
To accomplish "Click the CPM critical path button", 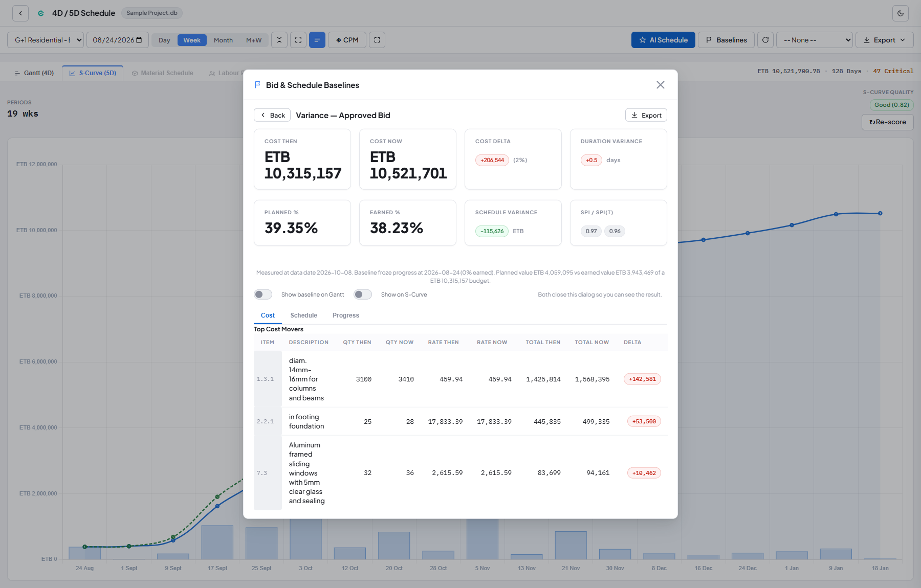I will (x=347, y=40).
